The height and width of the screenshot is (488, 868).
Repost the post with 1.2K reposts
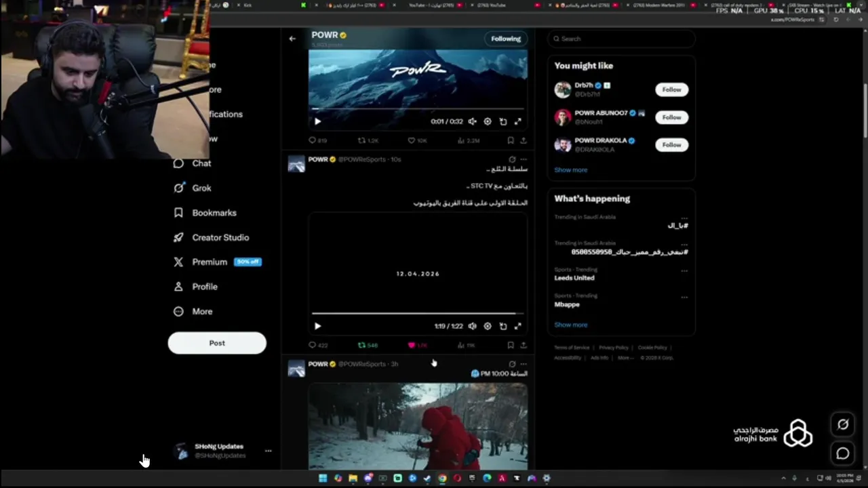click(368, 140)
